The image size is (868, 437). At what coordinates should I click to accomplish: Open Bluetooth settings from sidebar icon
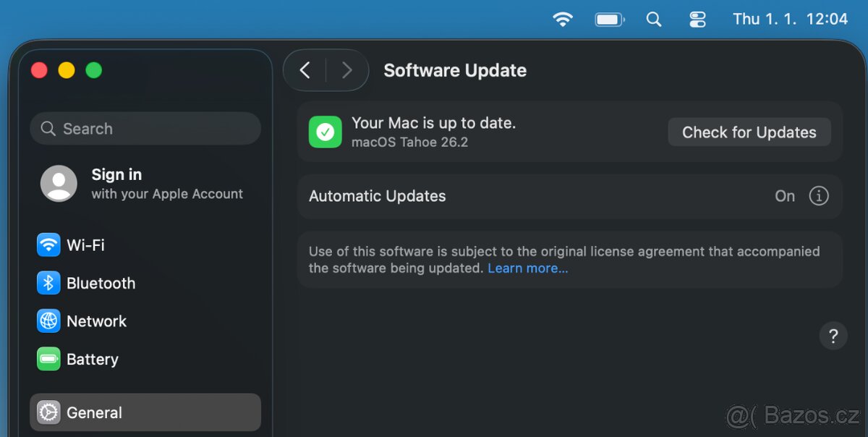[x=48, y=283]
